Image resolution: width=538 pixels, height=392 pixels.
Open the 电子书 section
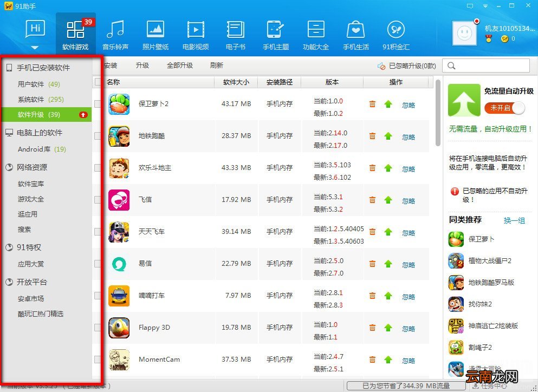(x=235, y=34)
